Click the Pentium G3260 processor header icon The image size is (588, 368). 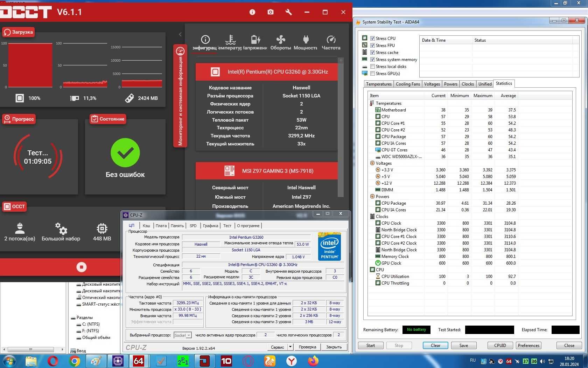[215, 72]
